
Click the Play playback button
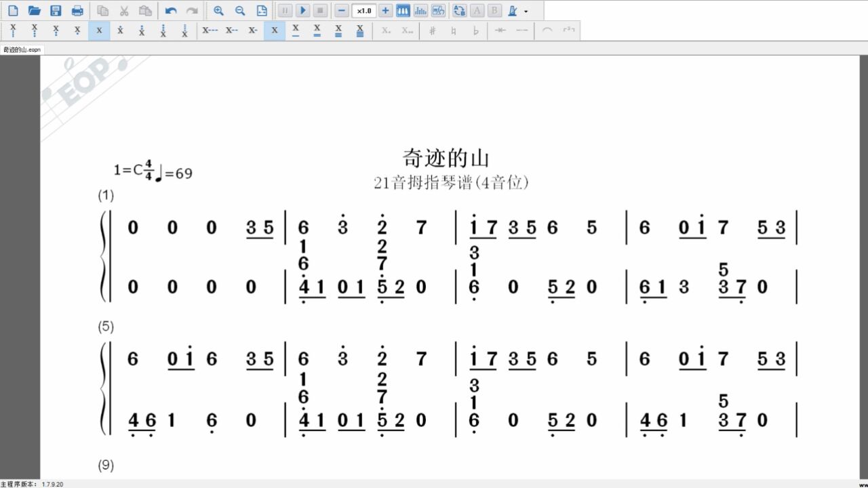[x=303, y=11]
